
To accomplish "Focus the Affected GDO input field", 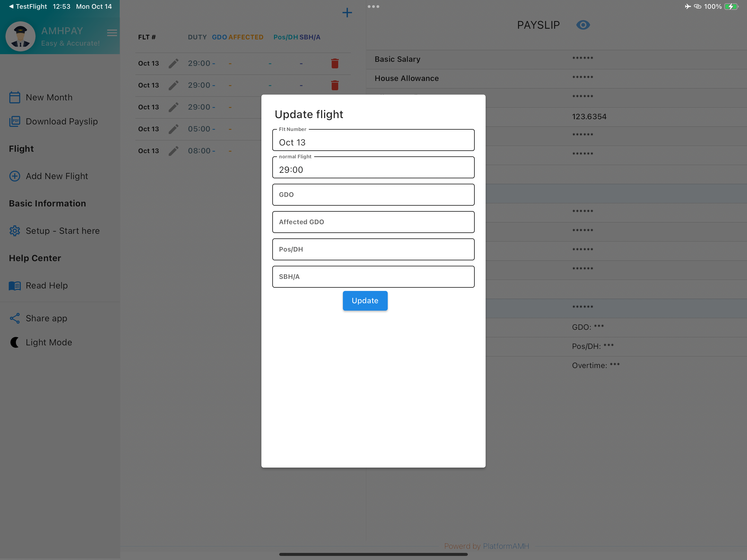I will coord(373,222).
